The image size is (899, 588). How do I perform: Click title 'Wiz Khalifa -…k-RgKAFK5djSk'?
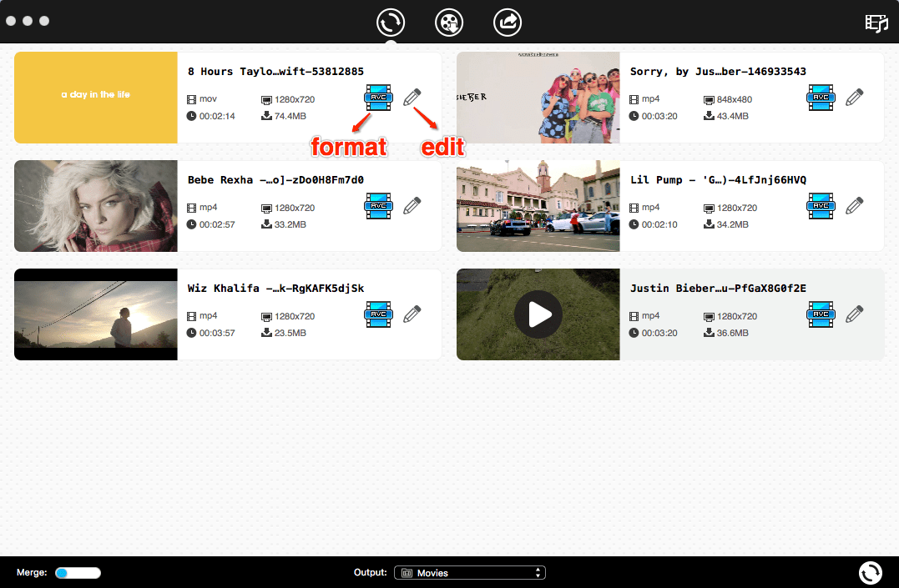[275, 289]
